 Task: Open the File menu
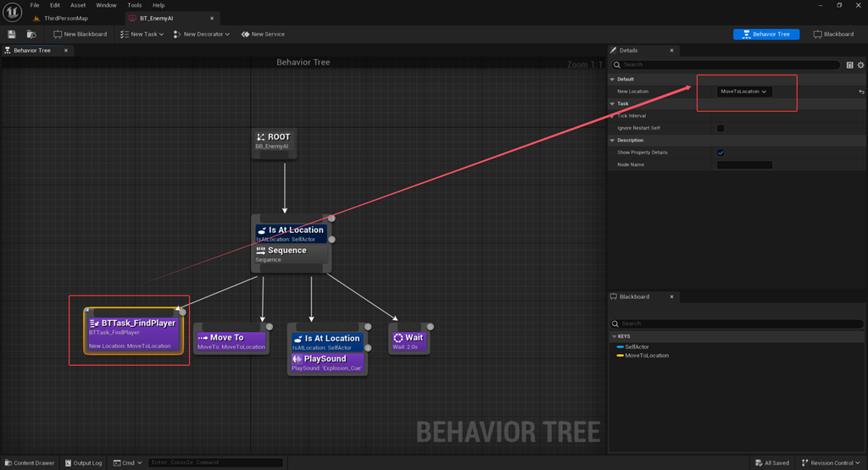[35, 5]
